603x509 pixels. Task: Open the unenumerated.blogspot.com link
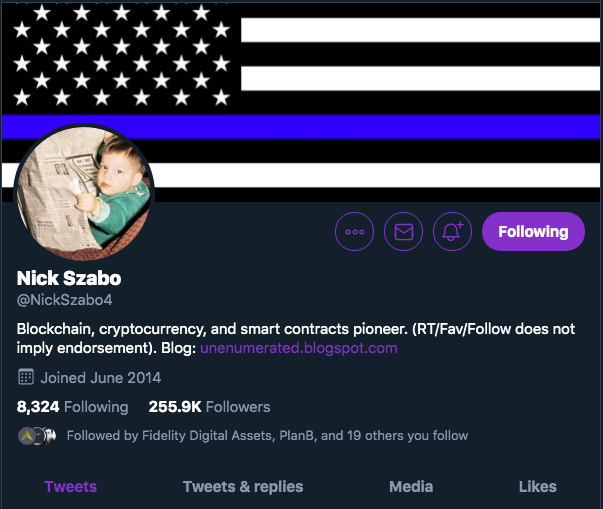click(299, 348)
